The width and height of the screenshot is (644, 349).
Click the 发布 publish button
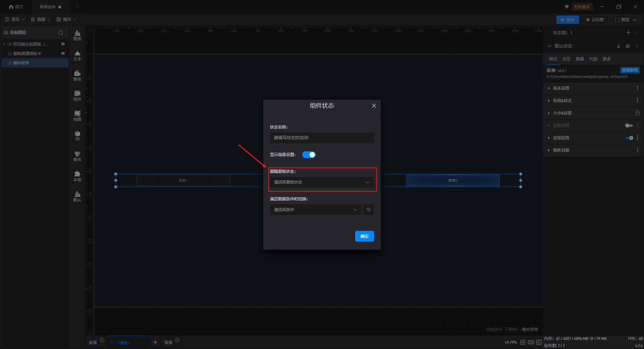568,20
